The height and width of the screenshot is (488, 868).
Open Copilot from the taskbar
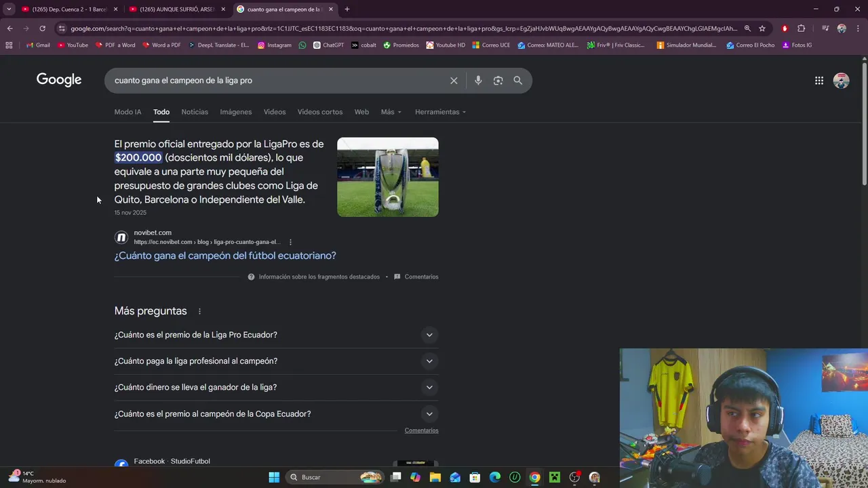(x=416, y=477)
